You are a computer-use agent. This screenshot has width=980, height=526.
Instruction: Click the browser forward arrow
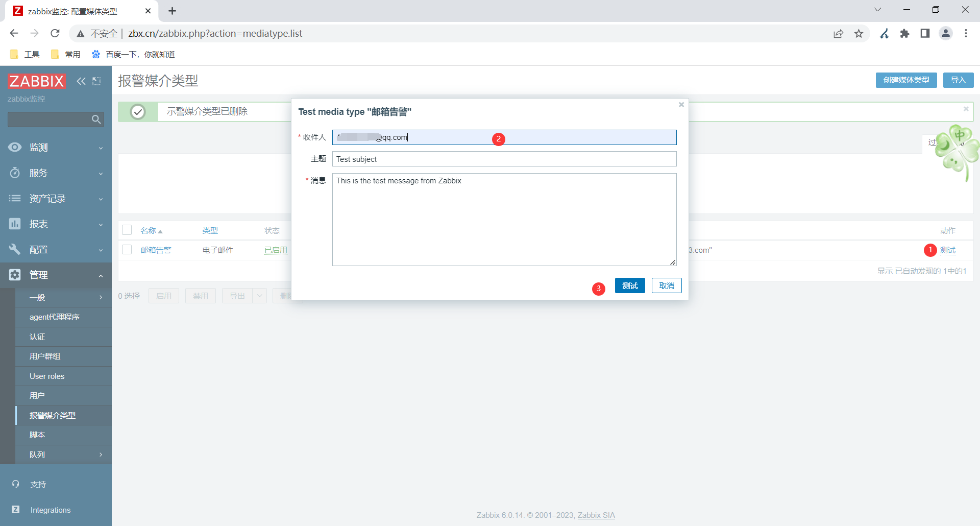(x=34, y=33)
